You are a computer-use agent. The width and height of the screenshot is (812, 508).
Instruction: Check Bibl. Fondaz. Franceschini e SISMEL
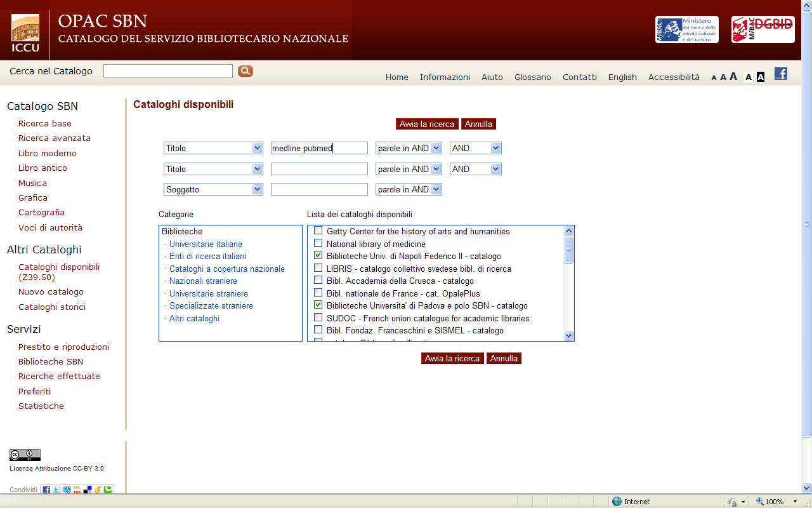pyautogui.click(x=318, y=330)
